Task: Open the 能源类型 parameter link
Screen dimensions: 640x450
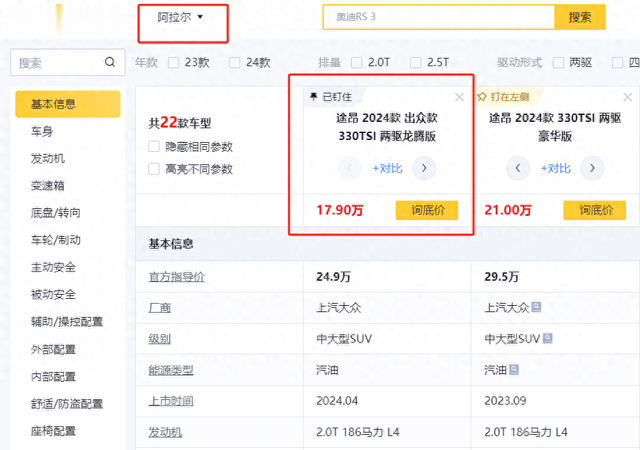Action: point(171,370)
